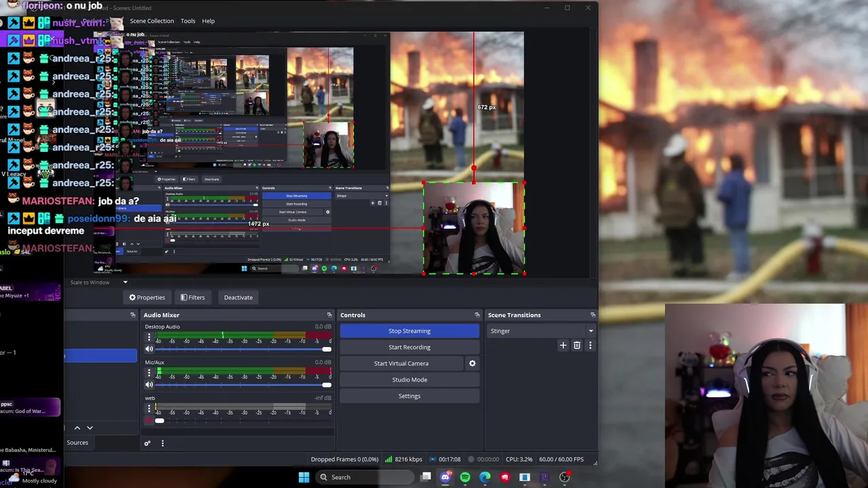The width and height of the screenshot is (868, 488).
Task: Open the Windows Start menu
Action: point(304,477)
